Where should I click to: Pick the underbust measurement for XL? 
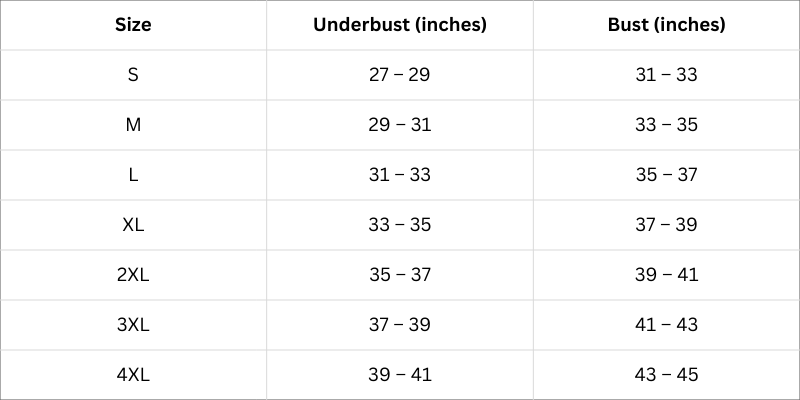tap(400, 225)
